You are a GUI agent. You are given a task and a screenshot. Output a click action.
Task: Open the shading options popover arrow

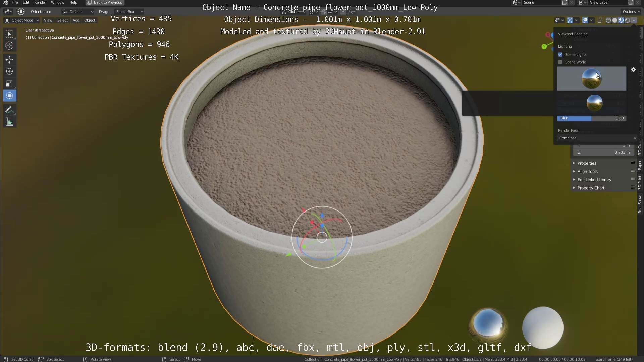tap(634, 20)
